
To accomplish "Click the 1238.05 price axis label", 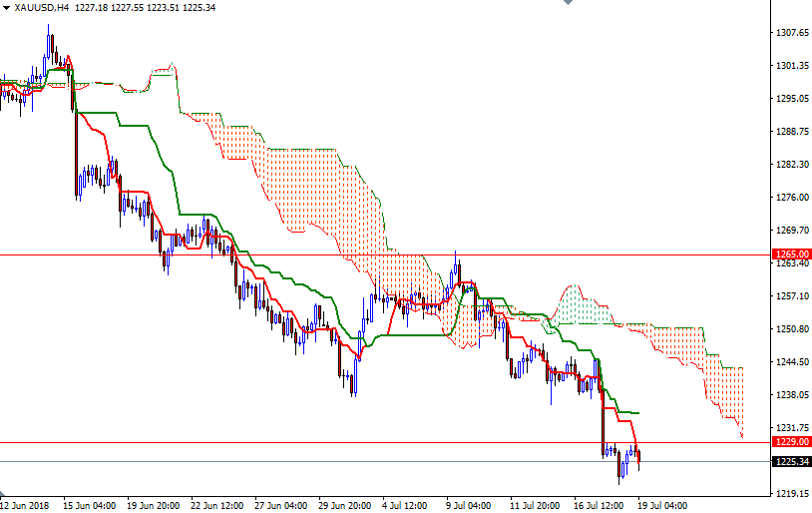I will point(791,395).
